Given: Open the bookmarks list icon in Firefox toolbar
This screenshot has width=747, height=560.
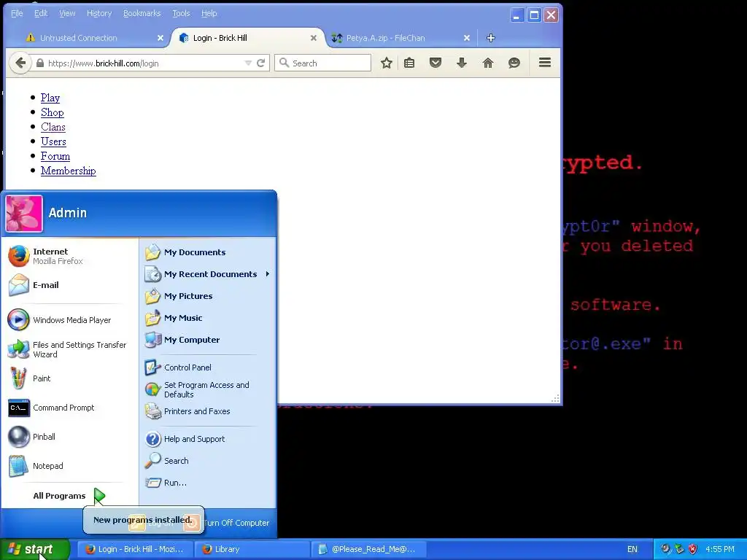Looking at the screenshot, I should [x=409, y=63].
